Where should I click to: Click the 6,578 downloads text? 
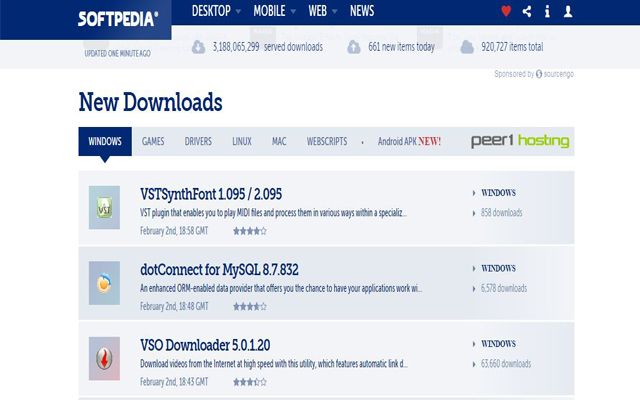point(504,288)
